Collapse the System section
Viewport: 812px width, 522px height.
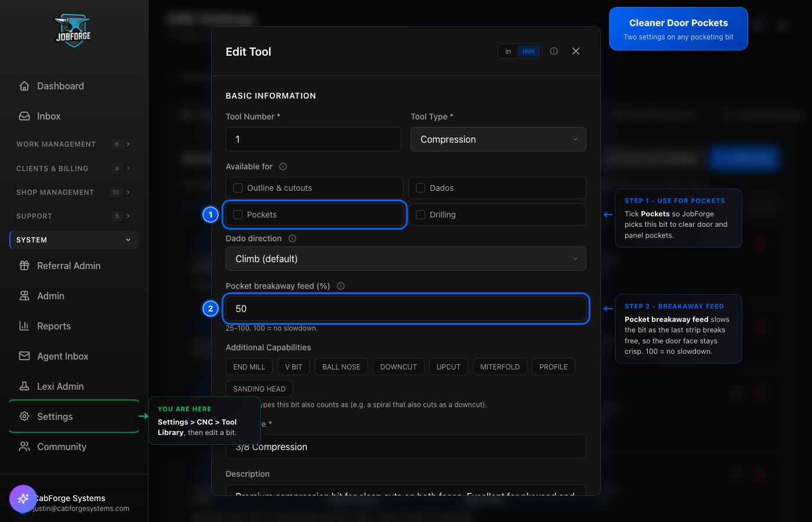coord(74,240)
